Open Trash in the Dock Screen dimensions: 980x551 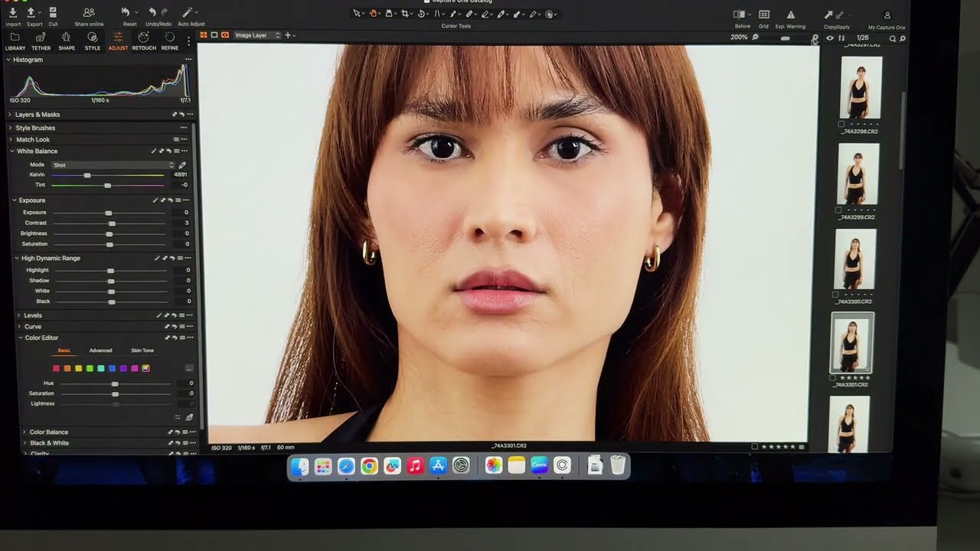pyautogui.click(x=618, y=465)
